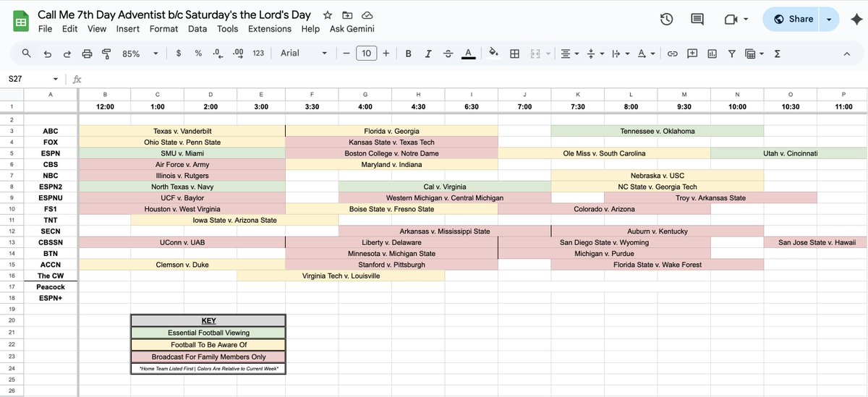Image resolution: width=868 pixels, height=397 pixels.
Task: Move document to folder icon
Action: 347,15
